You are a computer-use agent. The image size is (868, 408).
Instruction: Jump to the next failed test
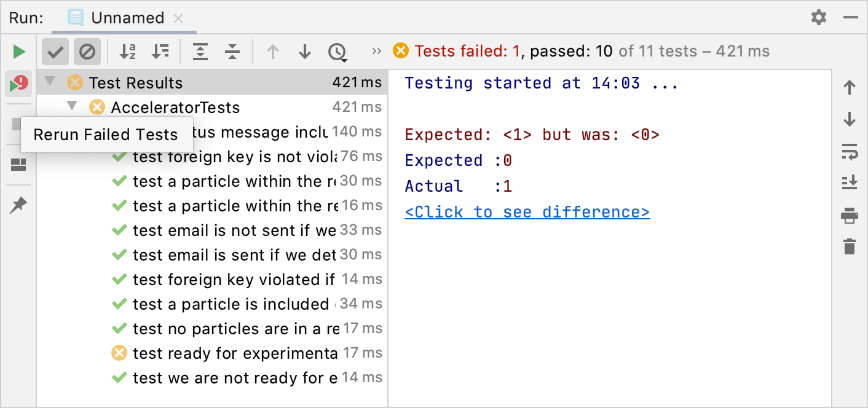(x=304, y=52)
